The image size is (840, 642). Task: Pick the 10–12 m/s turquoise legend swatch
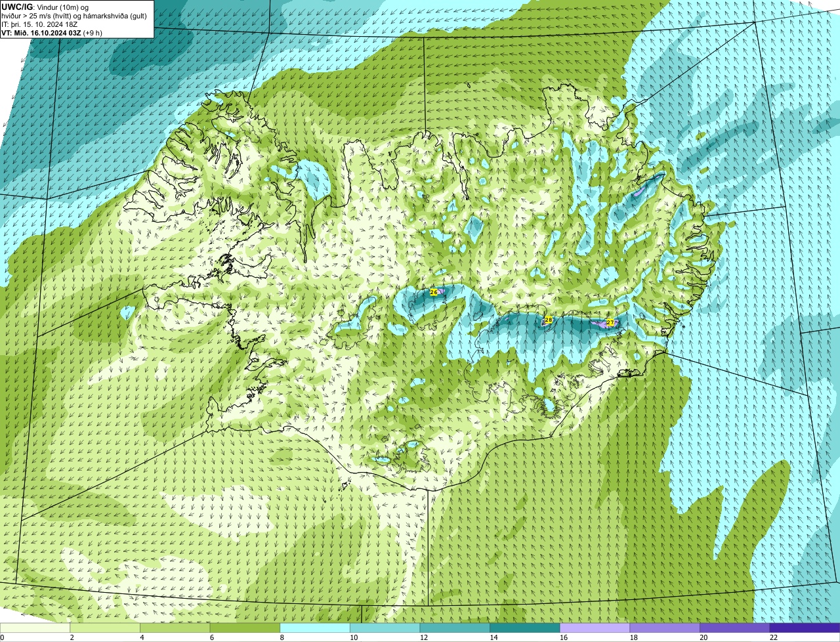(x=385, y=628)
